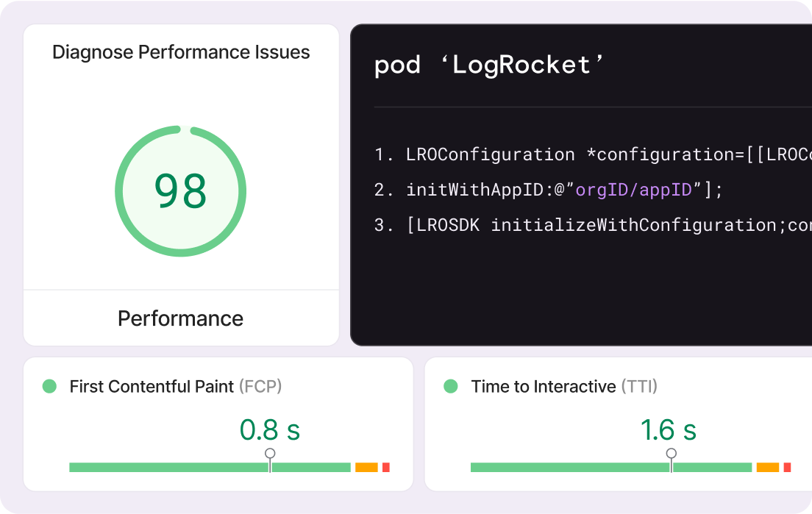Click the Time to Interactive label
Image resolution: width=812 pixels, height=514 pixels.
tap(543, 386)
